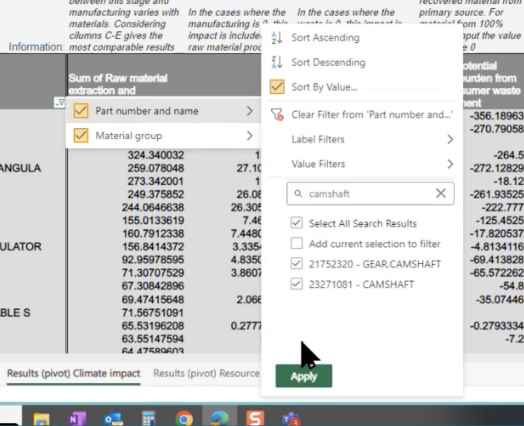Open File Explorer from the taskbar
The image size is (524, 426).
coord(41,419)
